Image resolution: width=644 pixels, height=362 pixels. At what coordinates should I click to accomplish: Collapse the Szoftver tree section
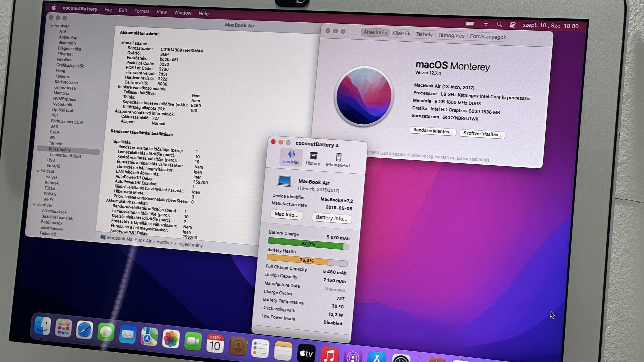click(34, 204)
